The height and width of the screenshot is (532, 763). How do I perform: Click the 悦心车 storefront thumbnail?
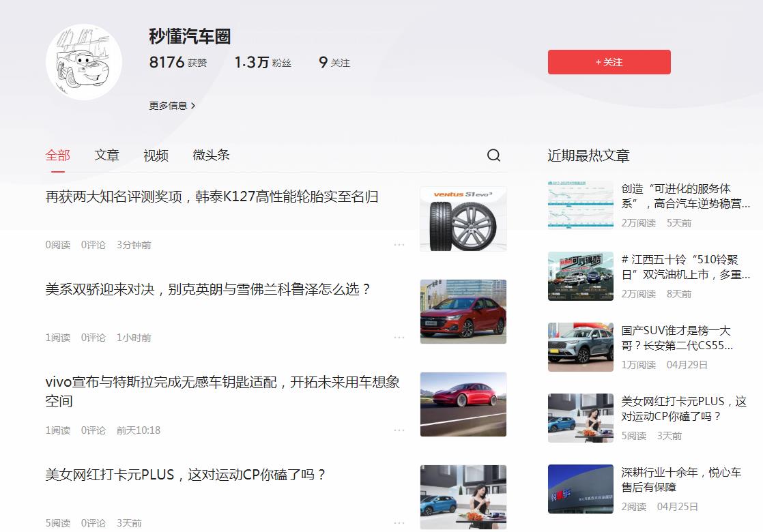click(x=581, y=489)
